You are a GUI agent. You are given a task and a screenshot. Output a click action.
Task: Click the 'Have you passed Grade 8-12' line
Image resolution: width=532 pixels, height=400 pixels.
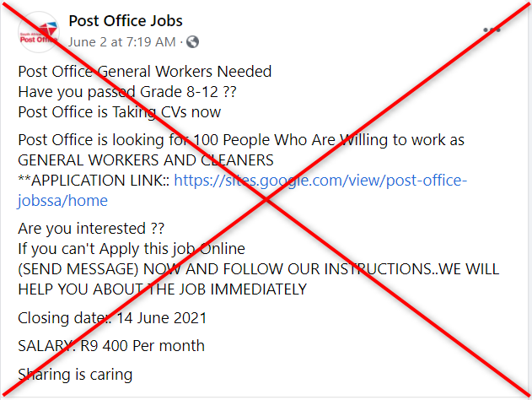(x=127, y=92)
